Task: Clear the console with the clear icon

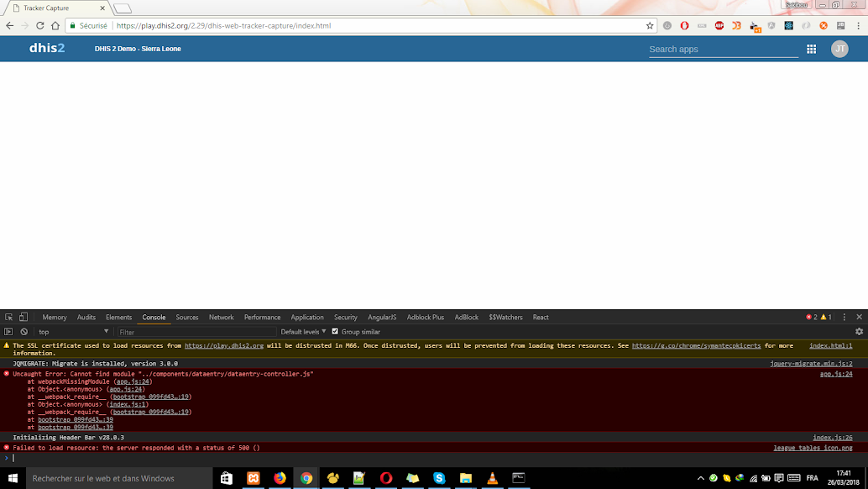Action: coord(24,332)
